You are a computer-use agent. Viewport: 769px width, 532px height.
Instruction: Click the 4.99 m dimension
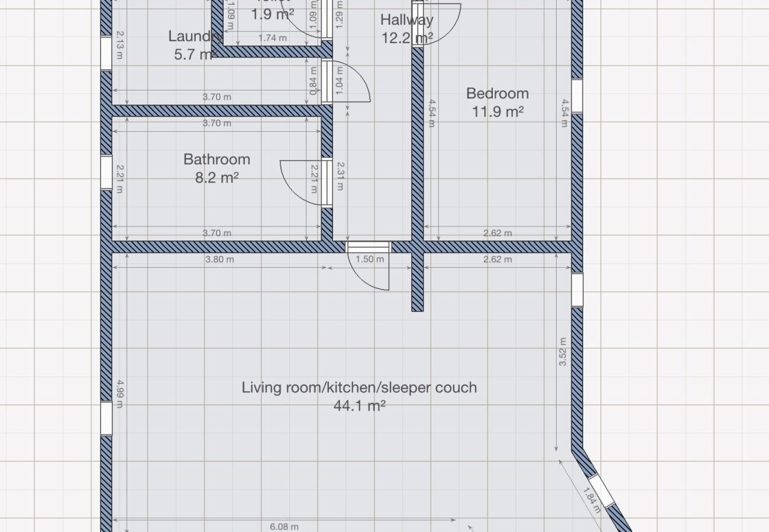click(x=119, y=394)
